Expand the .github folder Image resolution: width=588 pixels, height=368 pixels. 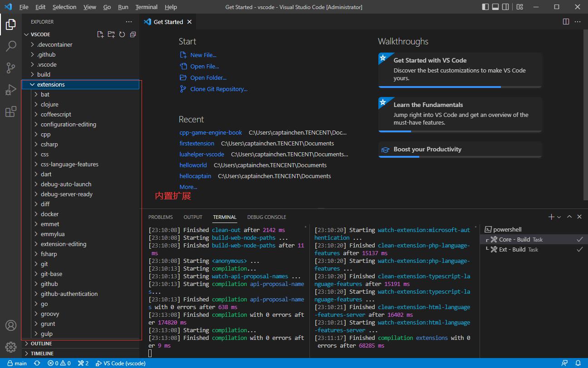click(80, 54)
